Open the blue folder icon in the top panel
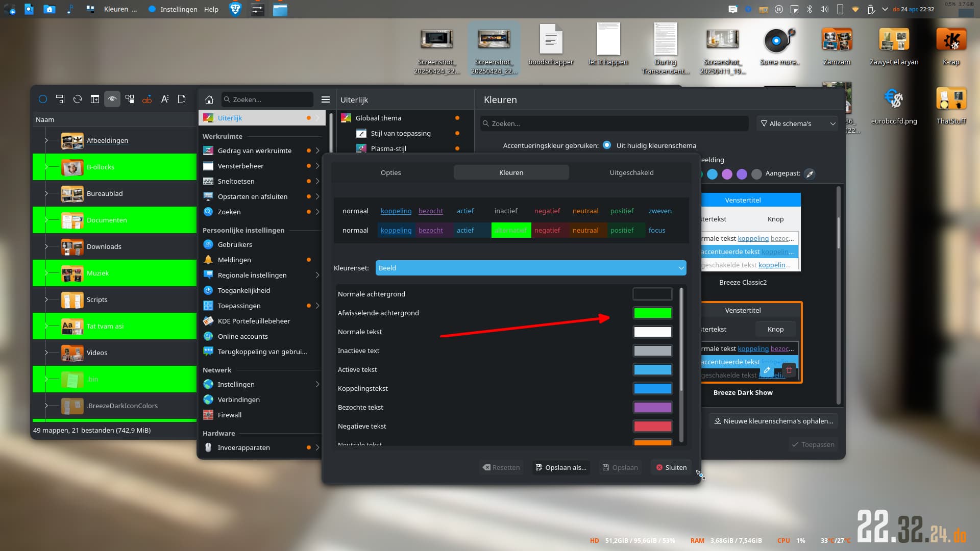980x551 pixels. 280,9
